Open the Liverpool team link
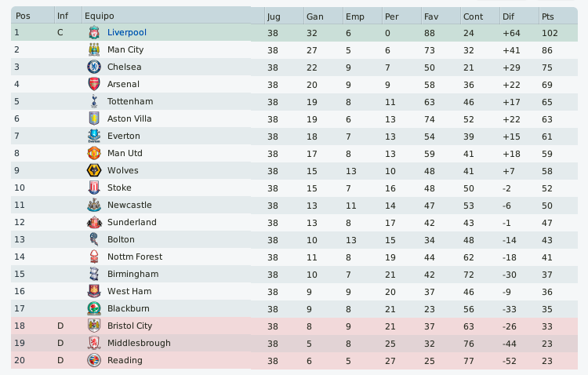 coord(127,33)
